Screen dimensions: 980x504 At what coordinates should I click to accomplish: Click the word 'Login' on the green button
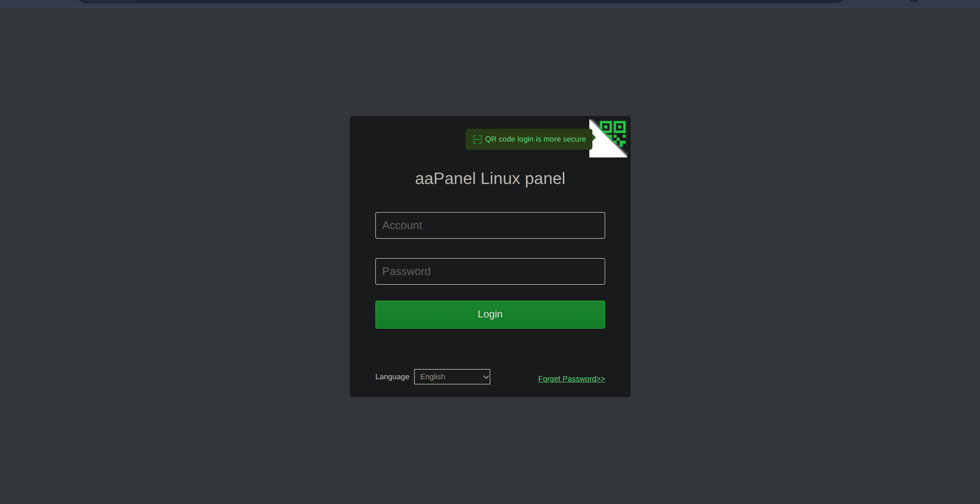coord(490,314)
